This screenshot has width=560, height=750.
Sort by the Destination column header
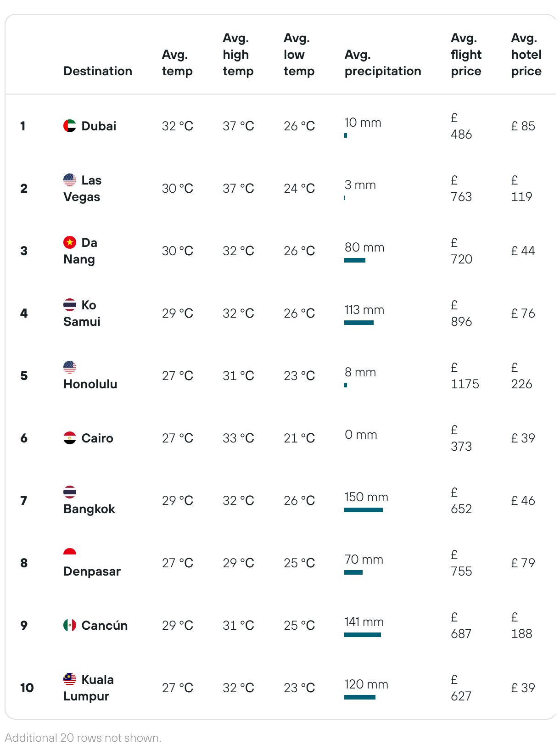coord(98,71)
